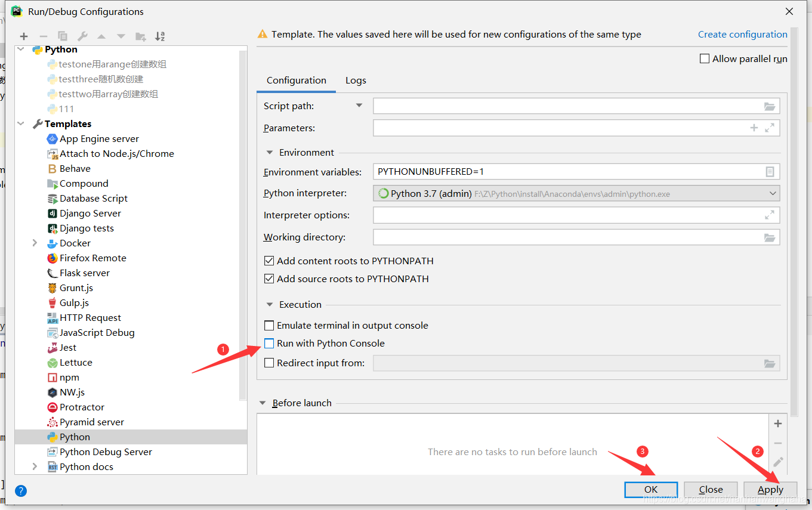Select Attach to Node.js/Chrome template
This screenshot has height=510, width=812.
tap(110, 153)
